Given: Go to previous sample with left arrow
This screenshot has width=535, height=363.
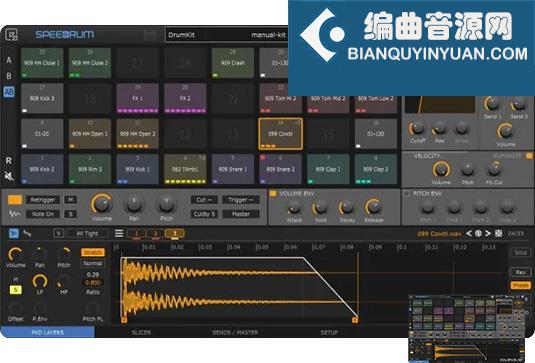Looking at the screenshot, I should tap(469, 233).
